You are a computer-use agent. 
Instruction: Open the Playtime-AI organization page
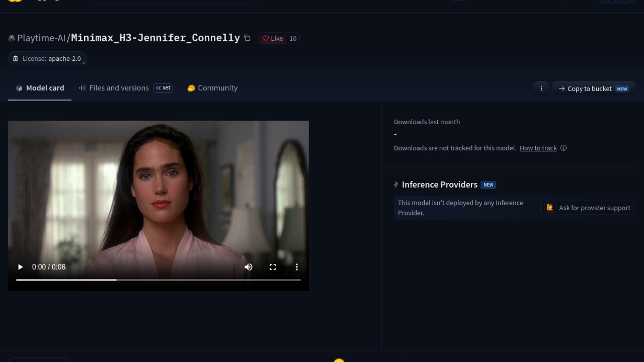[41, 38]
